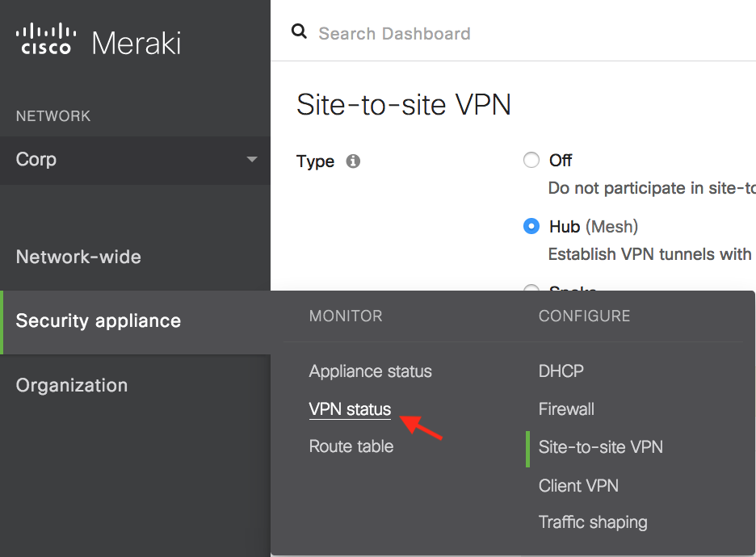Select the Off VPN type option

(531, 160)
